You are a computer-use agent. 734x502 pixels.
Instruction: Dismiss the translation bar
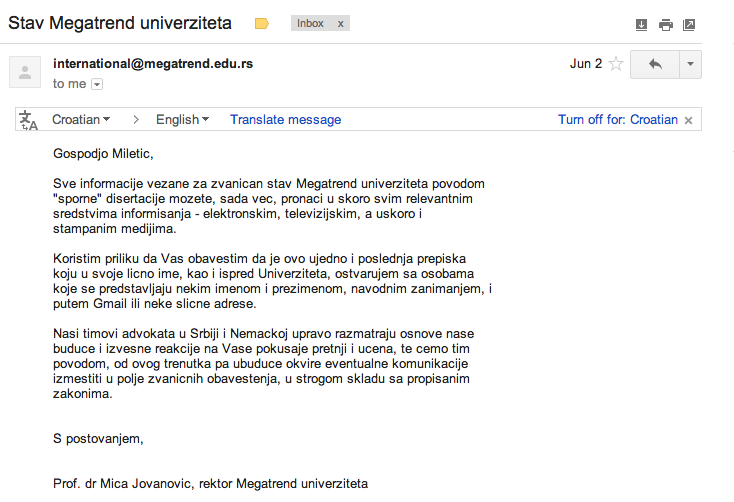pyautogui.click(x=688, y=120)
